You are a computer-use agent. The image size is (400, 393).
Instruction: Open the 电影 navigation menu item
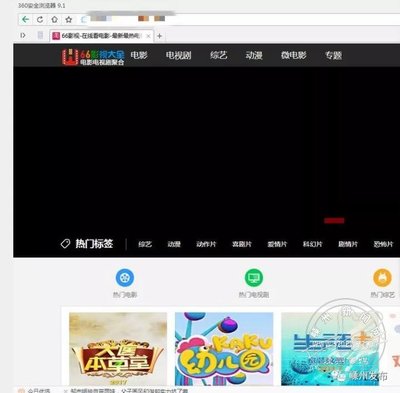(x=139, y=55)
